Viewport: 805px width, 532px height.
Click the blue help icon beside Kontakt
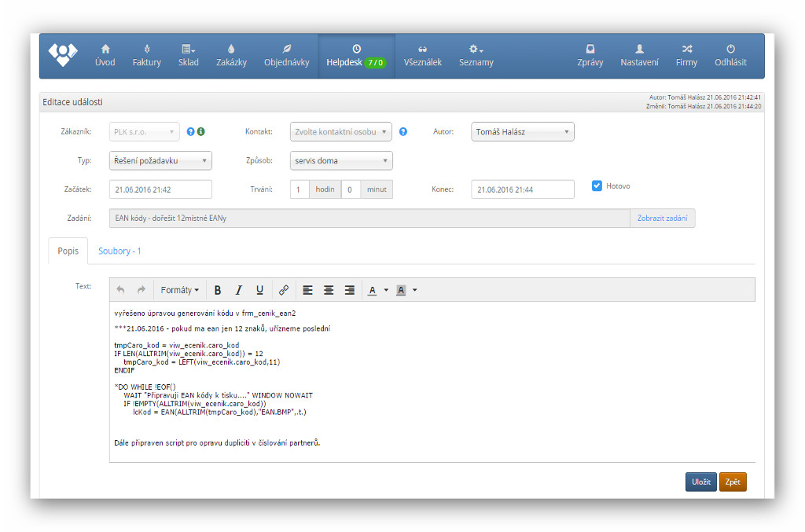coord(402,132)
